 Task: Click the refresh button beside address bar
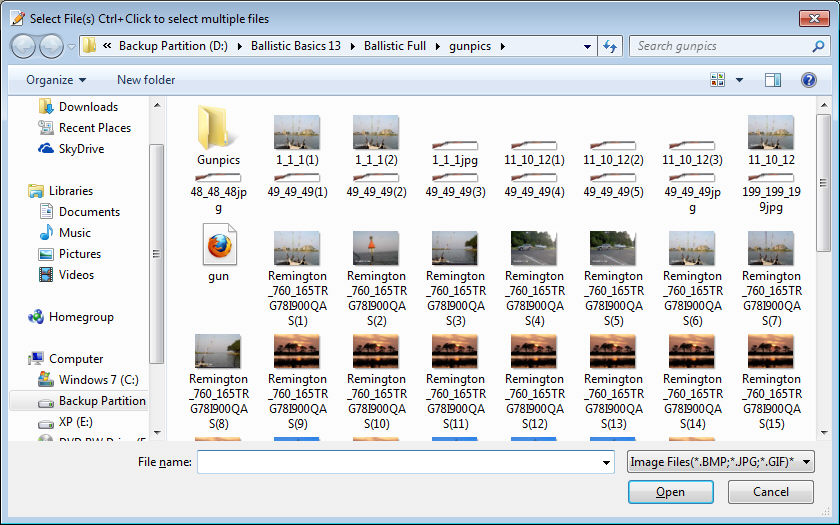[610, 46]
